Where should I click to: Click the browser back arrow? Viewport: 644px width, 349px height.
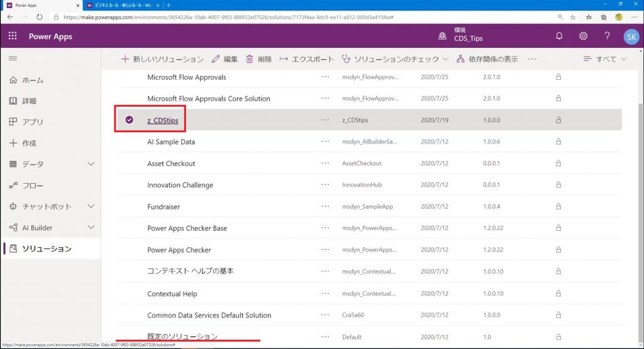[x=10, y=17]
